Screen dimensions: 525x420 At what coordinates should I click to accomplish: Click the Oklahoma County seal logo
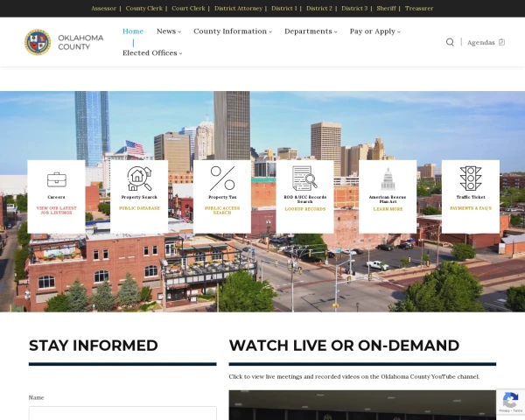tap(38, 42)
